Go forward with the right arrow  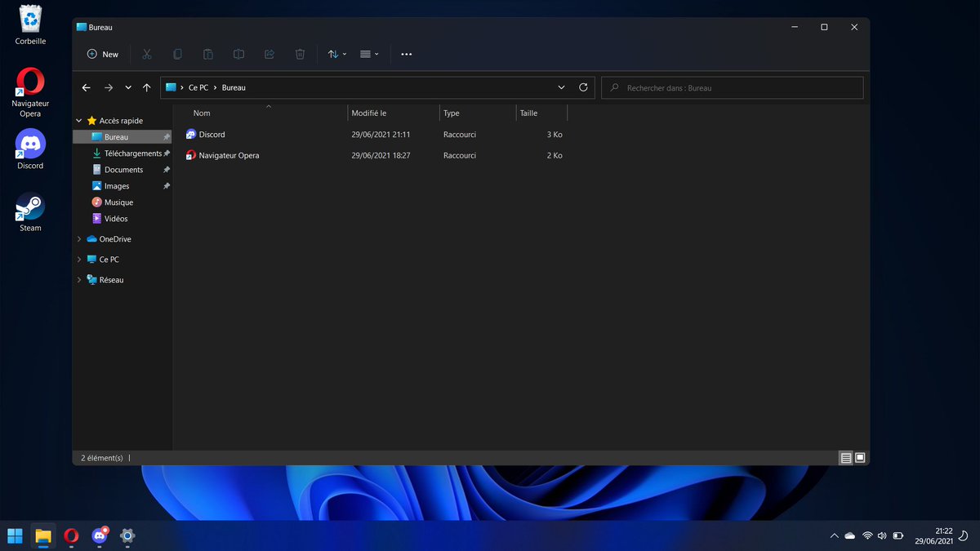coord(109,87)
